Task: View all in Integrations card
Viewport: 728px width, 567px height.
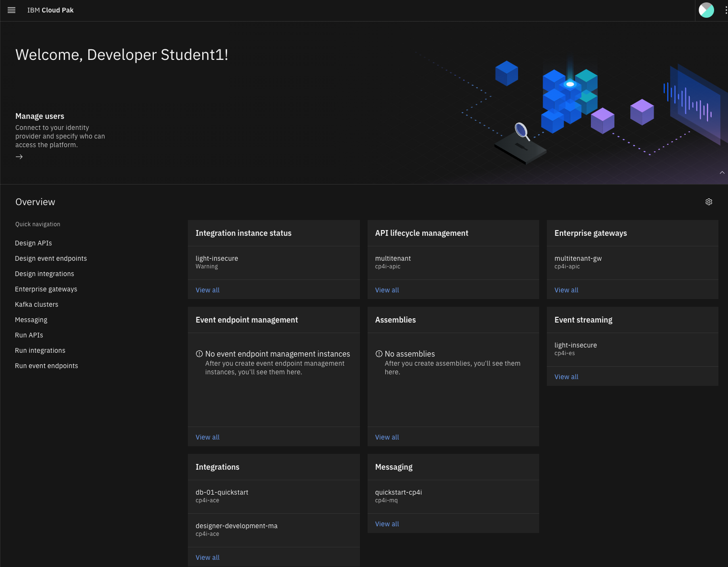Action: (208, 557)
